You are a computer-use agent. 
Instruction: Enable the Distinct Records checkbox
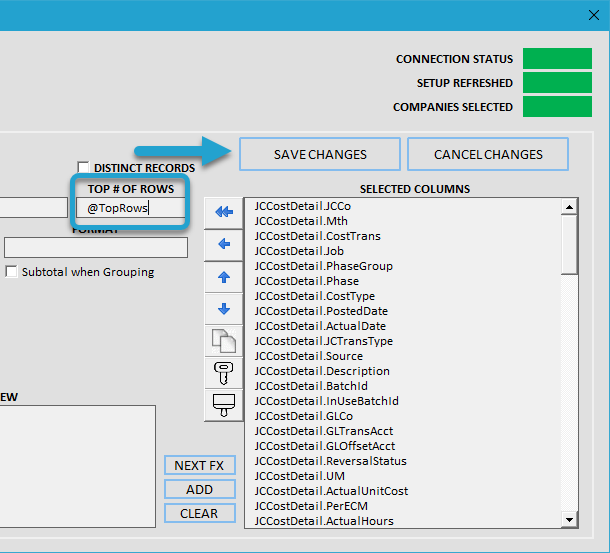click(83, 167)
